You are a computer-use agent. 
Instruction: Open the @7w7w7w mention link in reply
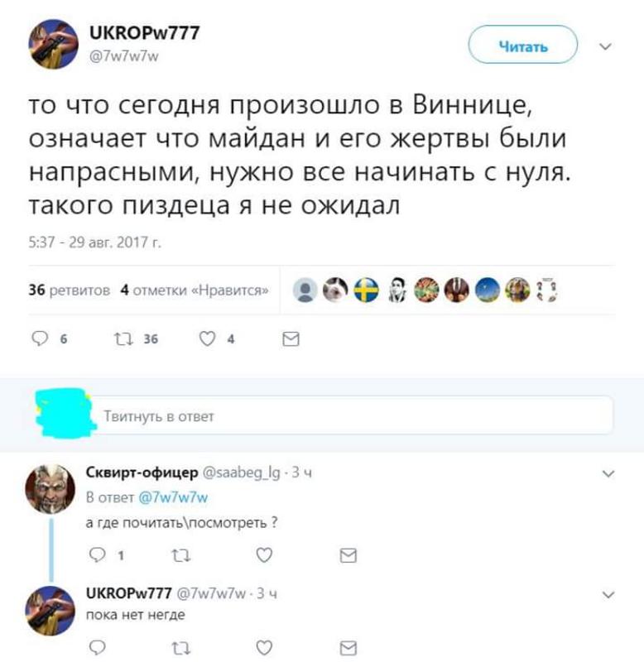pyautogui.click(x=173, y=497)
